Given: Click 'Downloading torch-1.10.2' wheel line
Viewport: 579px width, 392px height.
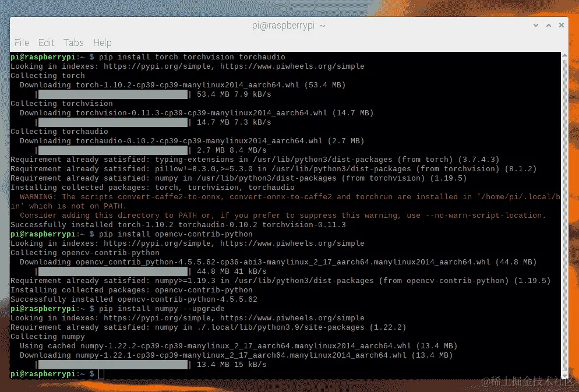Looking at the screenshot, I should (183, 85).
